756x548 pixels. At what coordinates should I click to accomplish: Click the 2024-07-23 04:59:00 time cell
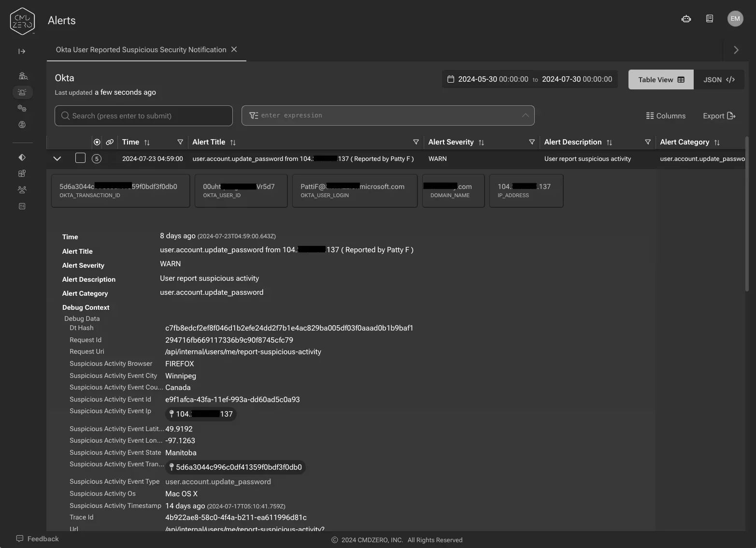[153, 159]
